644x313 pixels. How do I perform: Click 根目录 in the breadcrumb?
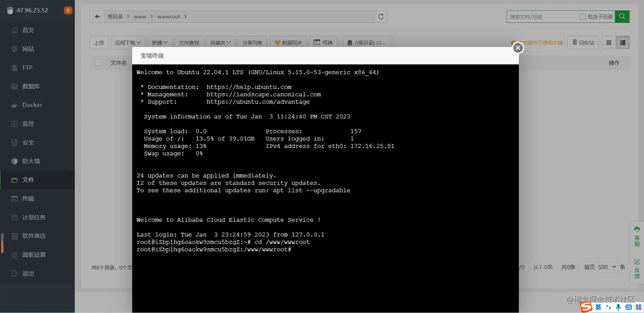point(115,17)
